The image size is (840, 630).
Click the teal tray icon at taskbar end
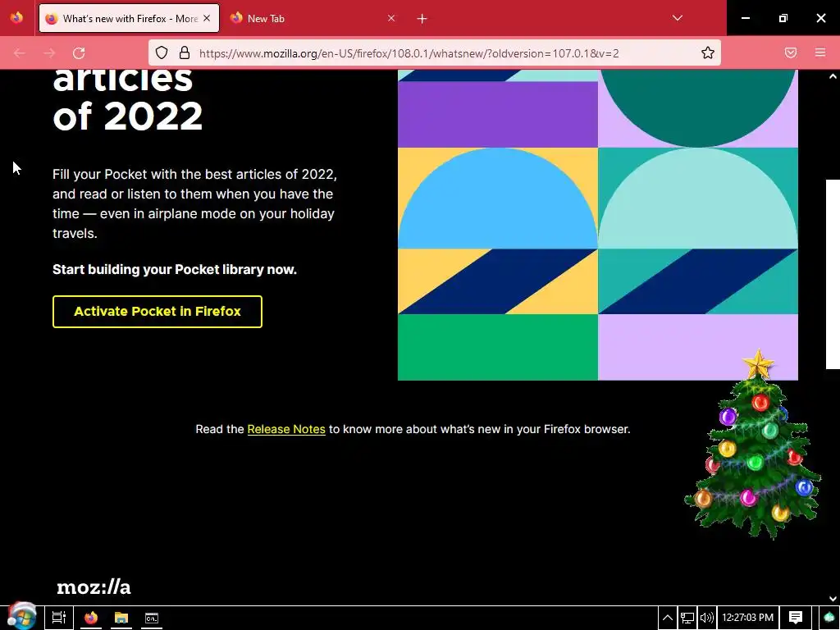tap(829, 618)
